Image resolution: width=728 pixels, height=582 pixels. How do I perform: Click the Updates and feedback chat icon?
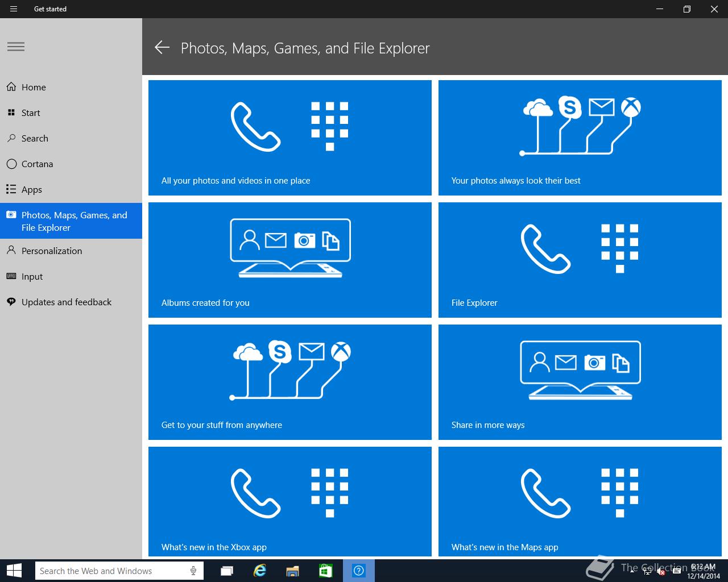[x=11, y=302]
